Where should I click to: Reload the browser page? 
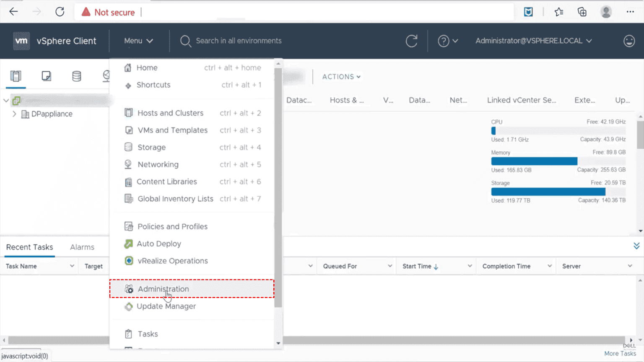tap(60, 12)
